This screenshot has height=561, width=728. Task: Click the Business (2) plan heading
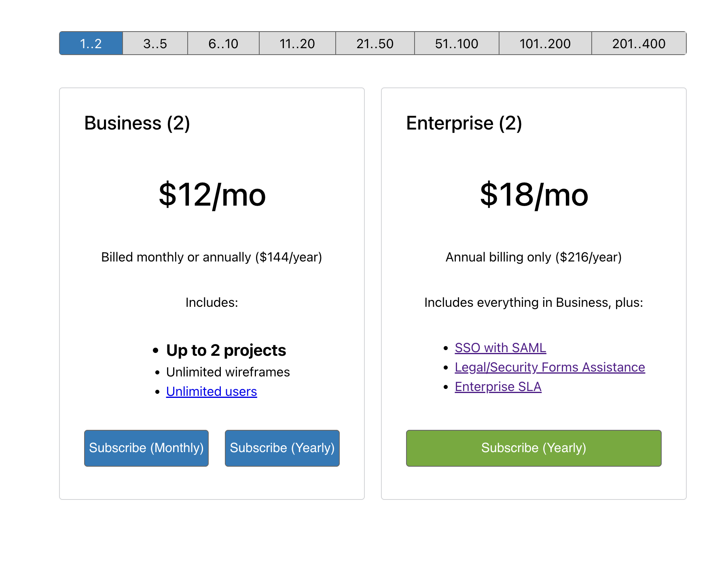tap(137, 123)
